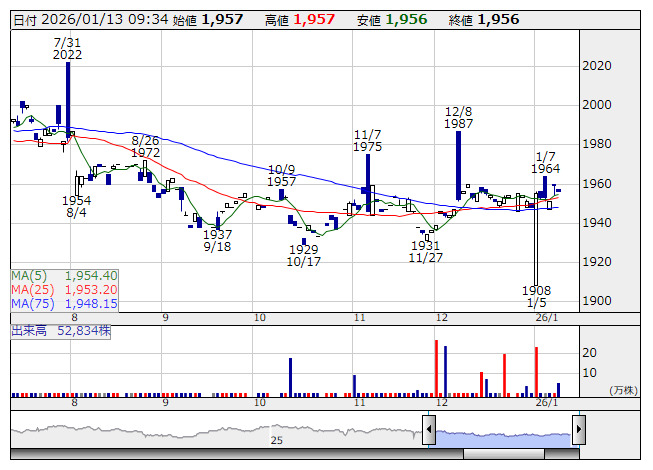Click the 12/8 1987 peak label
This screenshot has width=653, height=470.
click(459, 118)
